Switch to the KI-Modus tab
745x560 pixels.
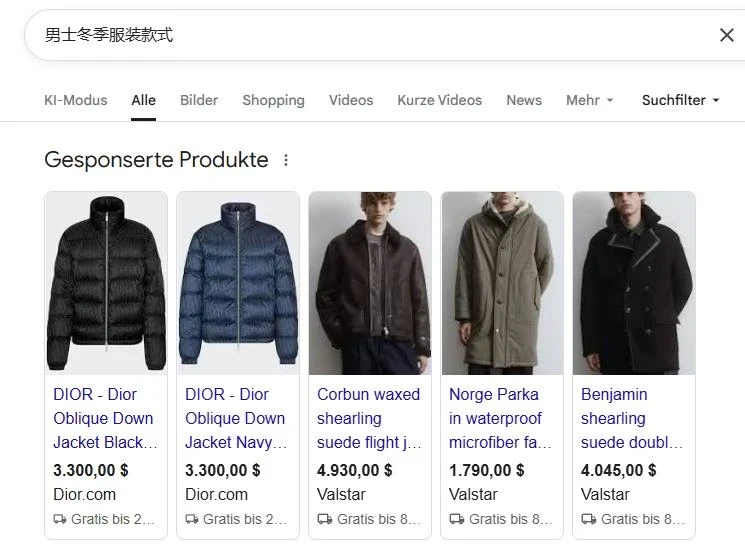click(76, 100)
